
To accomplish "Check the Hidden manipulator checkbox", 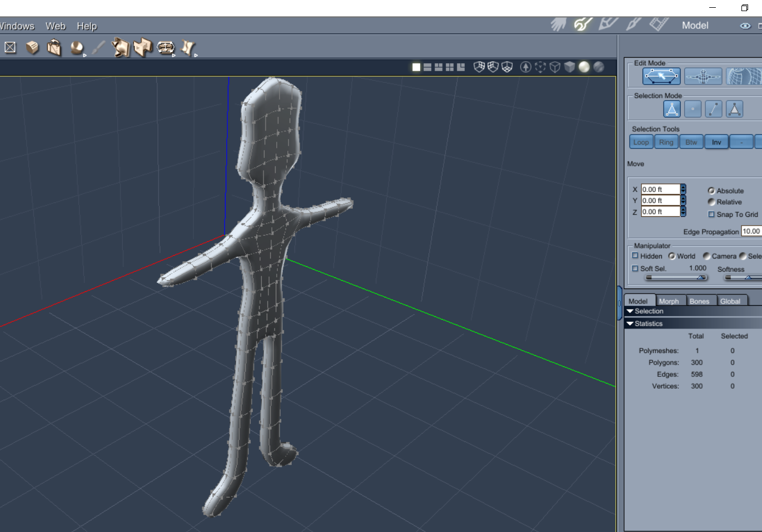I will tap(635, 256).
